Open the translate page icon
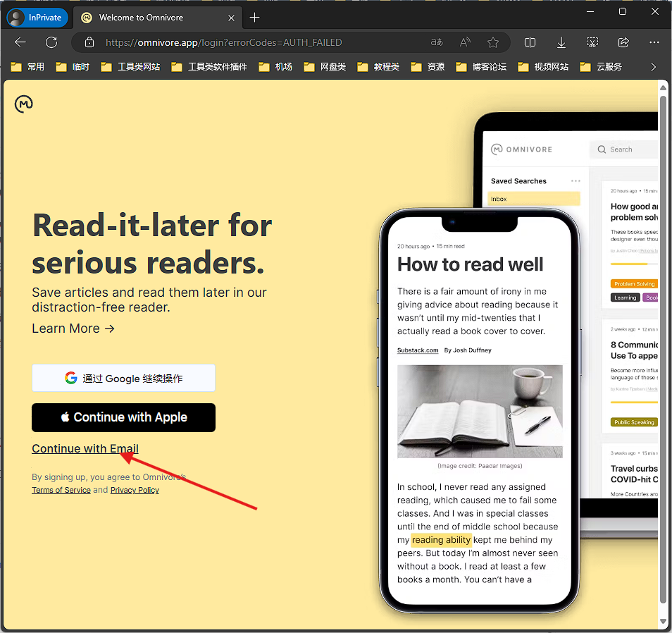This screenshot has width=672, height=633. 437,42
